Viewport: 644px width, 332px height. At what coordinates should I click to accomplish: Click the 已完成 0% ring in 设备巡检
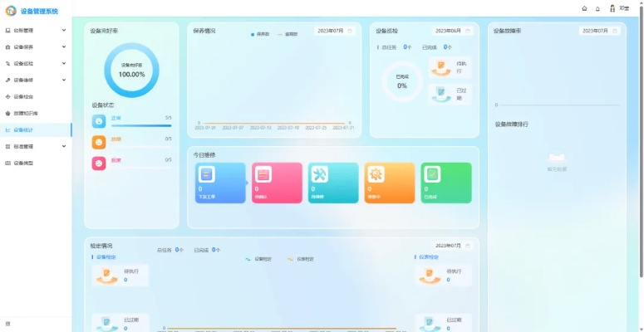point(402,81)
